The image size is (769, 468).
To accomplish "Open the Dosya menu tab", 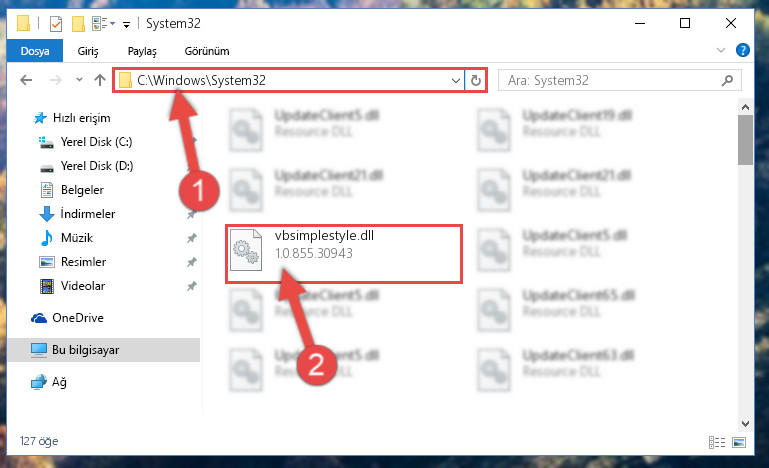I will pyautogui.click(x=35, y=51).
